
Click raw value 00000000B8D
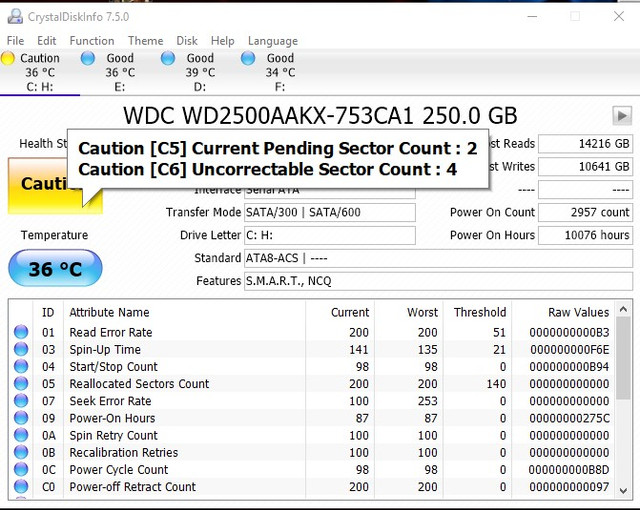pyautogui.click(x=569, y=470)
